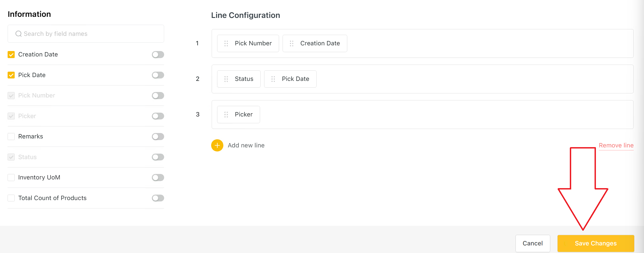Screen dimensions: 644x253
Task: Enable the Inventory UoM checkbox
Action: coord(11,178)
